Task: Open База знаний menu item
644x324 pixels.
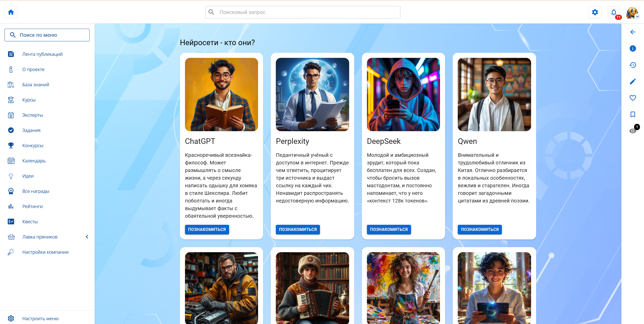Action: tap(36, 84)
